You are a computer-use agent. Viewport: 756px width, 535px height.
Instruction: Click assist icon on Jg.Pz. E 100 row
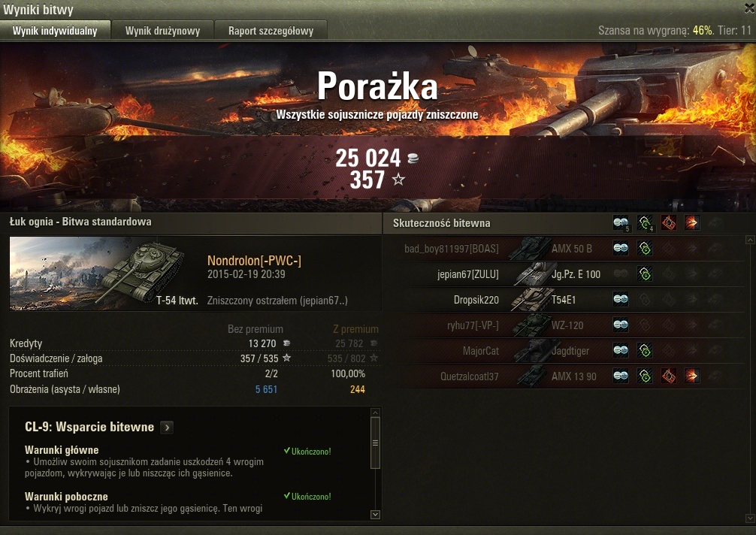(645, 274)
